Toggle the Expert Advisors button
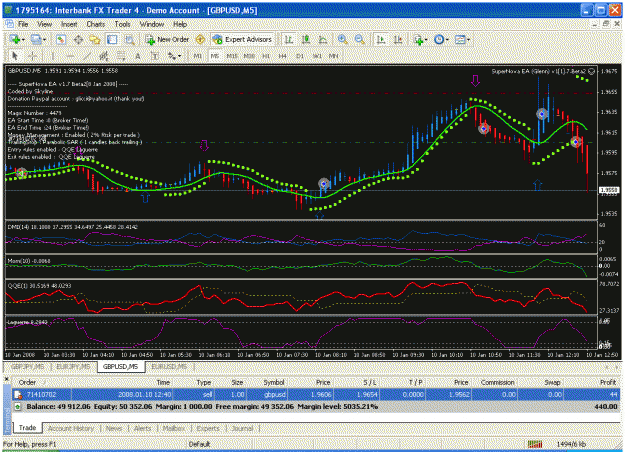Screen dimensions: 625x452 (x=243, y=39)
